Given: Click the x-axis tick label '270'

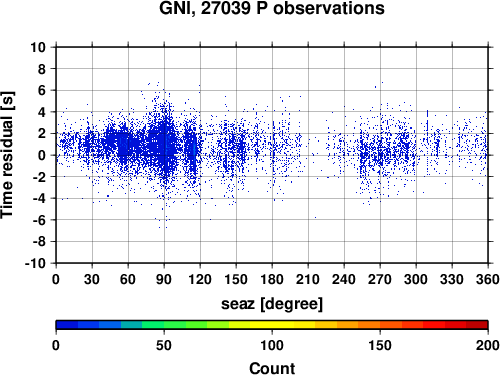Looking at the screenshot, I should coord(380,279).
